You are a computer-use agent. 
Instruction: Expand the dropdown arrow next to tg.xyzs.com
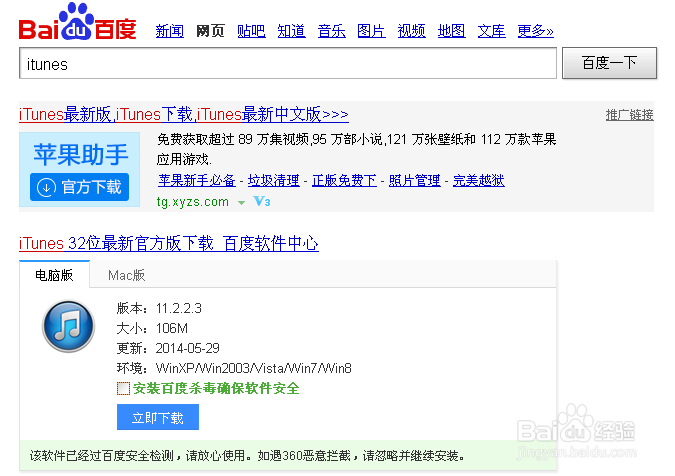[x=242, y=203]
